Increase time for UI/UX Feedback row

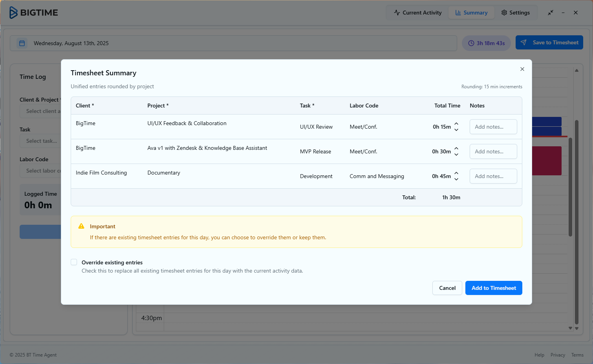pos(456,124)
